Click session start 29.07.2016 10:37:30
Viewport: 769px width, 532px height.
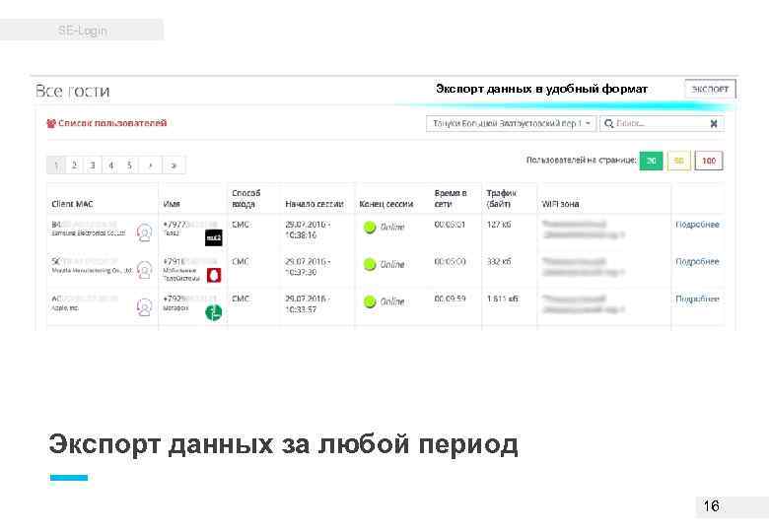308,267
